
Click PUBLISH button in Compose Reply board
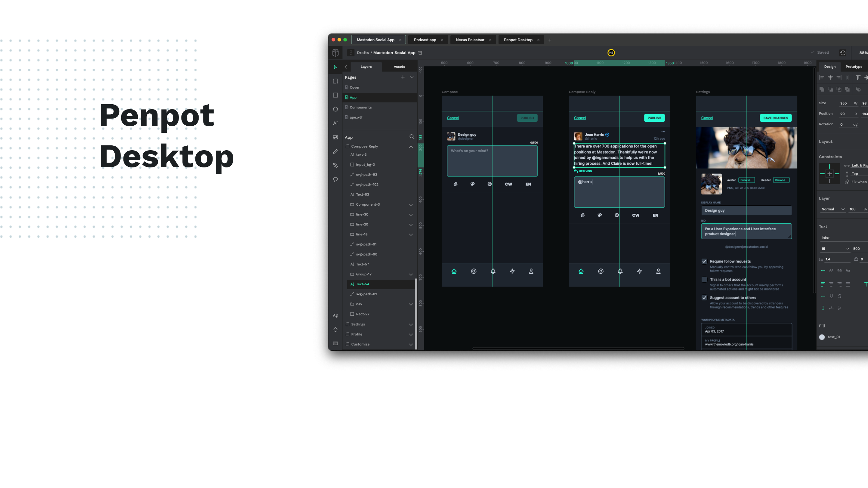(x=654, y=118)
